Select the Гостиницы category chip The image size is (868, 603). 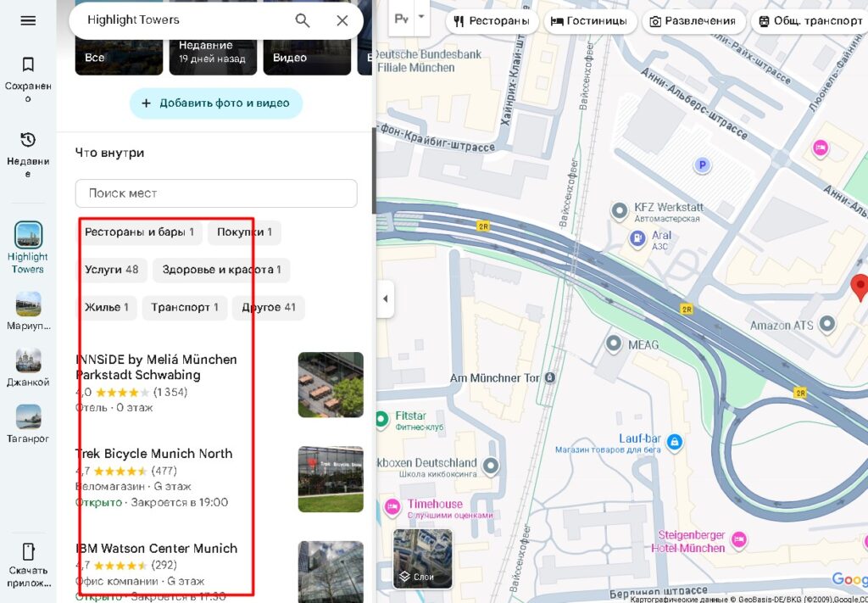[590, 21]
